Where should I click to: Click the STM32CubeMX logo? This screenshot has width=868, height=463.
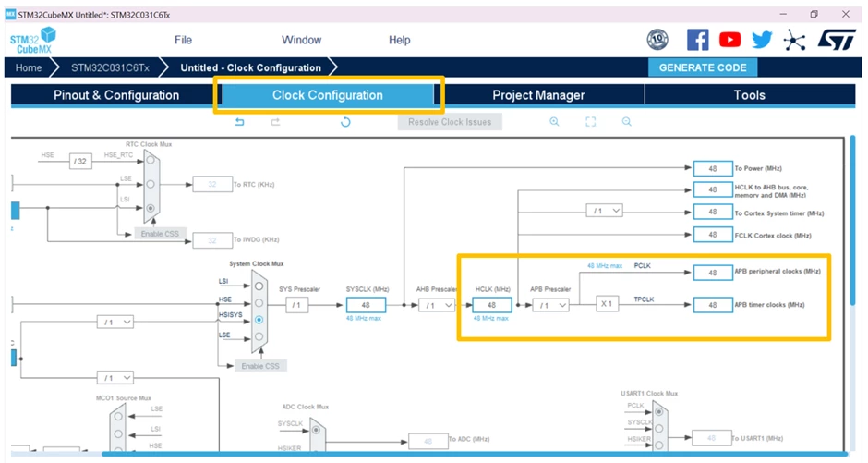[32, 40]
